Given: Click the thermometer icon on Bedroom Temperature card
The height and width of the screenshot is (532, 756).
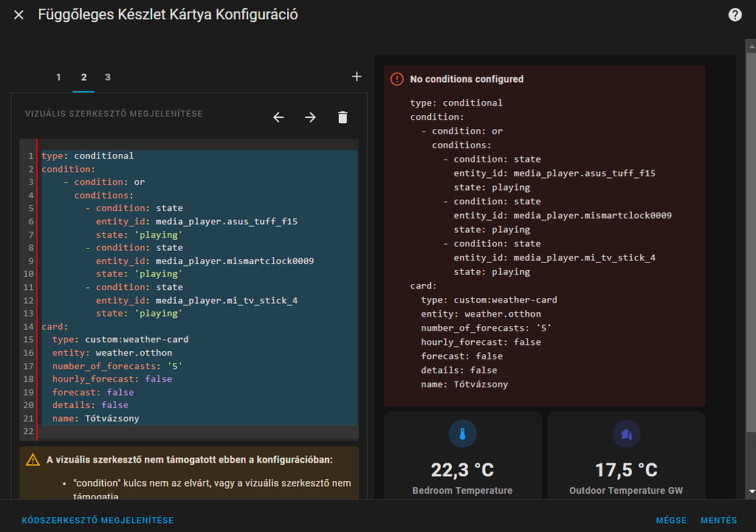Looking at the screenshot, I should [461, 435].
